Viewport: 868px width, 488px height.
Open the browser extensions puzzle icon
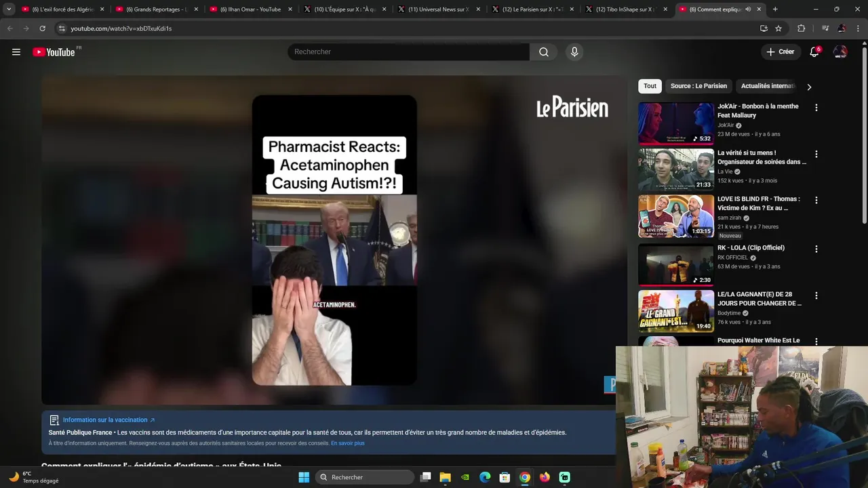[x=802, y=28]
